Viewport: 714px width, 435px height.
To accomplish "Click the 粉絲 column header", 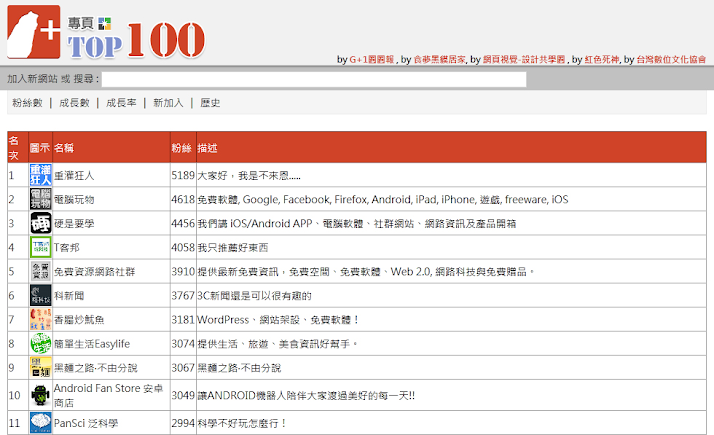I will click(182, 148).
